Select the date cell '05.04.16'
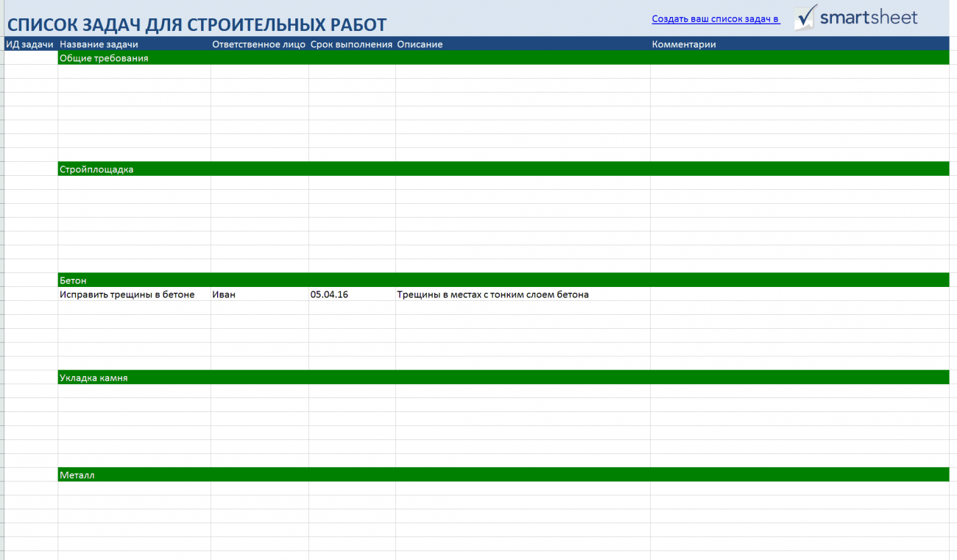This screenshot has height=560, width=957. tap(352, 294)
